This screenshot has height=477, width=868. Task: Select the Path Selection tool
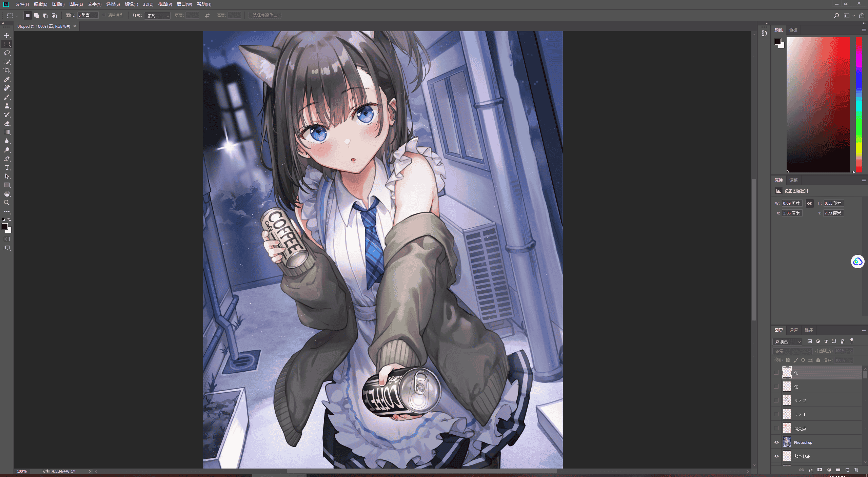(7, 176)
